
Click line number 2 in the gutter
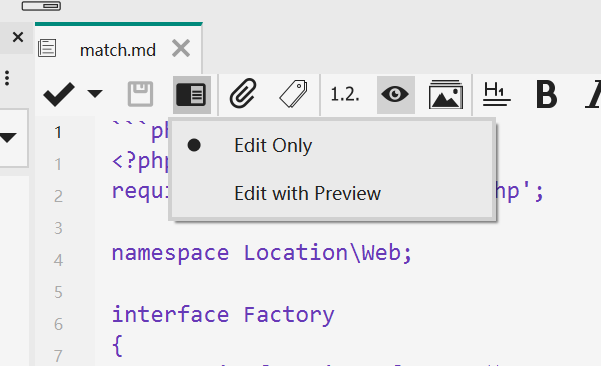coord(58,196)
